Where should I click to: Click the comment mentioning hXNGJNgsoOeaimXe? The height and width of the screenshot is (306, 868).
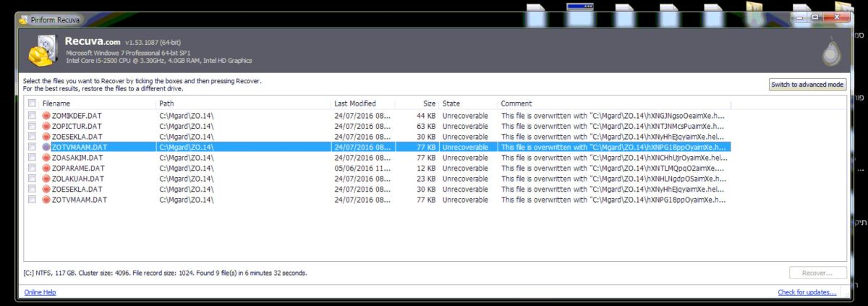pyautogui.click(x=613, y=116)
